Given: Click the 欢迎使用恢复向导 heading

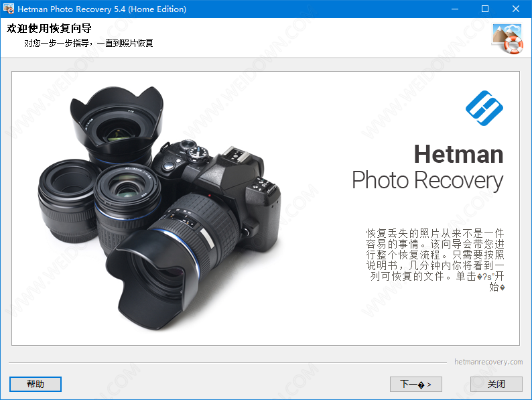Looking at the screenshot, I should click(x=49, y=29).
